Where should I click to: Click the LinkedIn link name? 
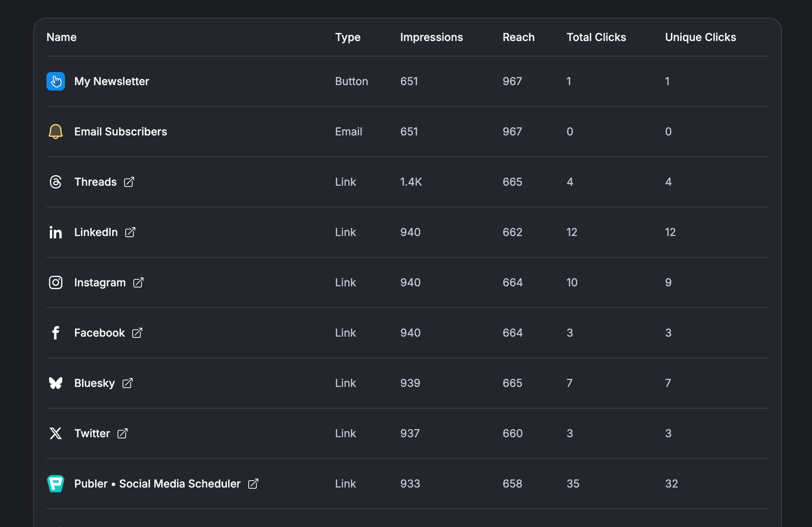(x=96, y=232)
